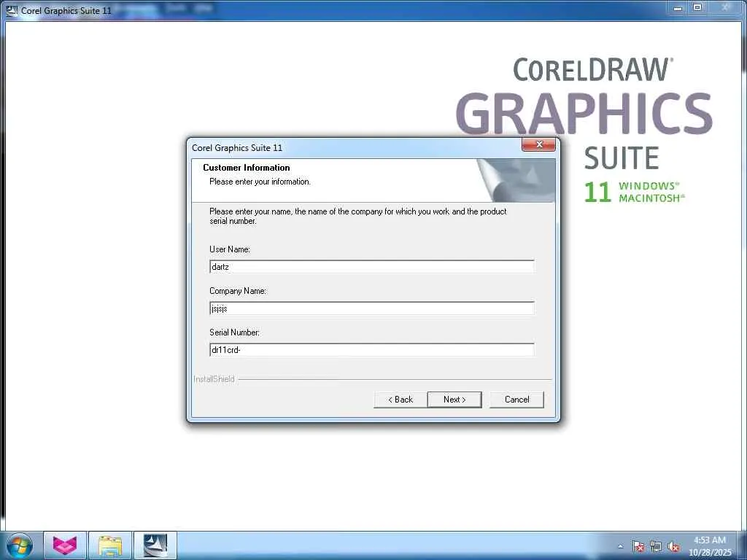Click 'Please enter your information.' text
Screen dimensions: 747x560
point(260,182)
